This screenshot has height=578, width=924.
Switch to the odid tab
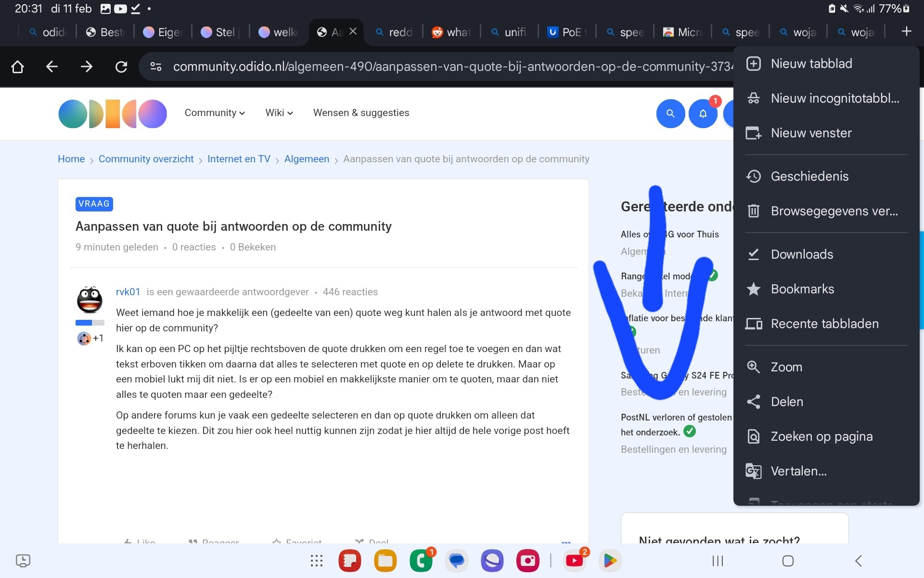point(47,32)
